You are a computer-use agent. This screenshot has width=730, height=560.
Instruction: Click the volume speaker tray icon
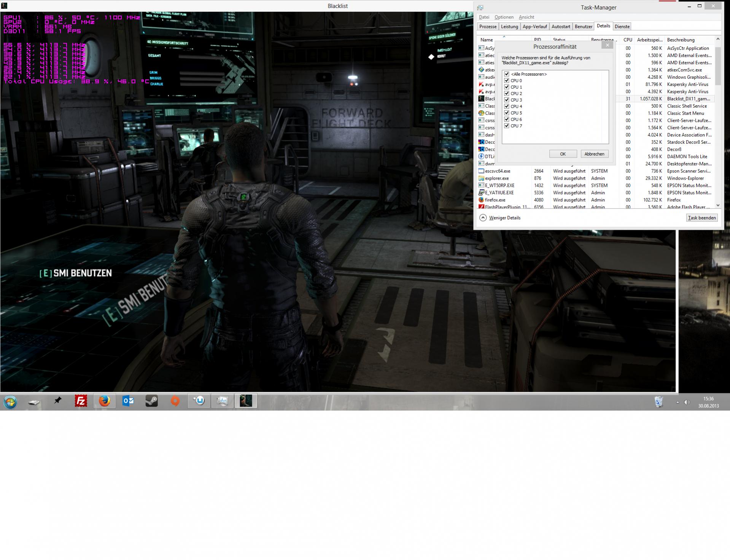687,402
